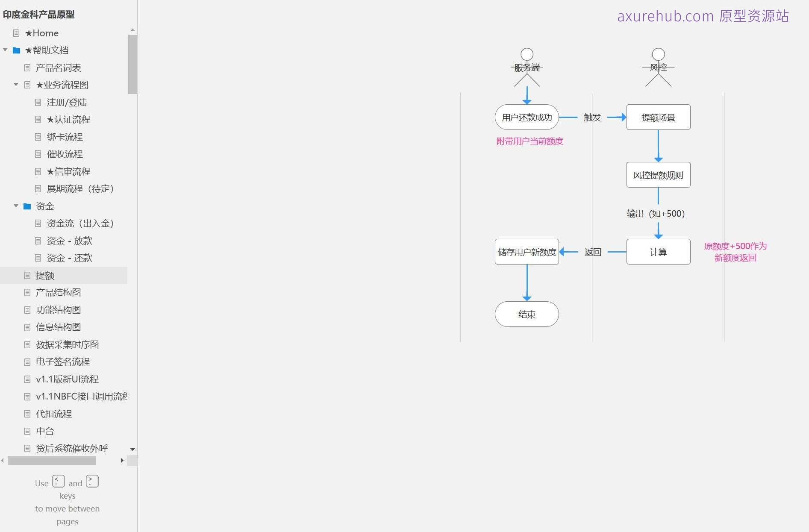
Task: Click the axurehub.com 原型资源站 link
Action: [x=703, y=16]
